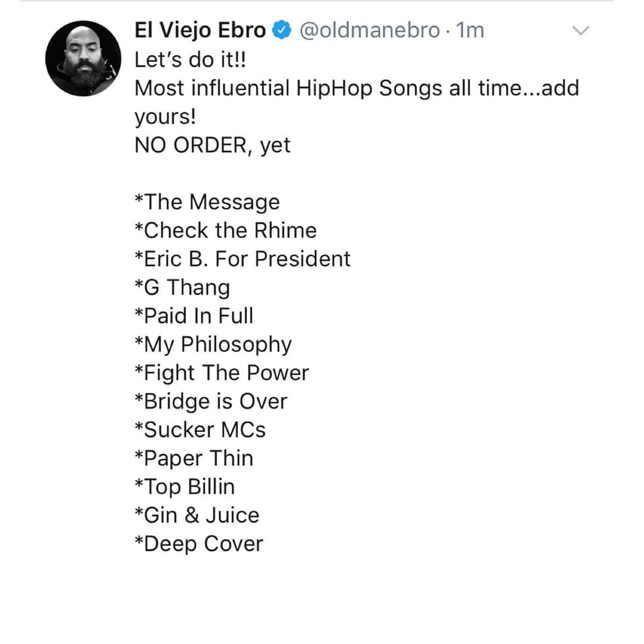
Task: Open El Viejo Ebro's profile picture
Action: tap(83, 58)
